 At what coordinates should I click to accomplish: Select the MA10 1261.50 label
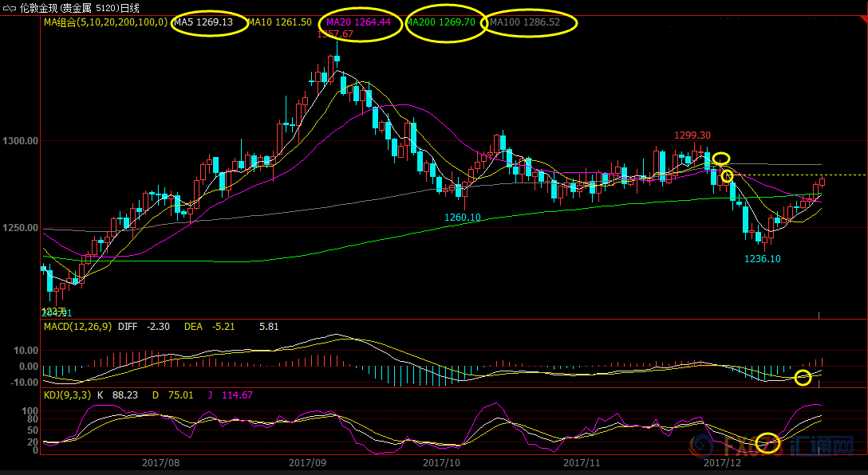point(279,22)
